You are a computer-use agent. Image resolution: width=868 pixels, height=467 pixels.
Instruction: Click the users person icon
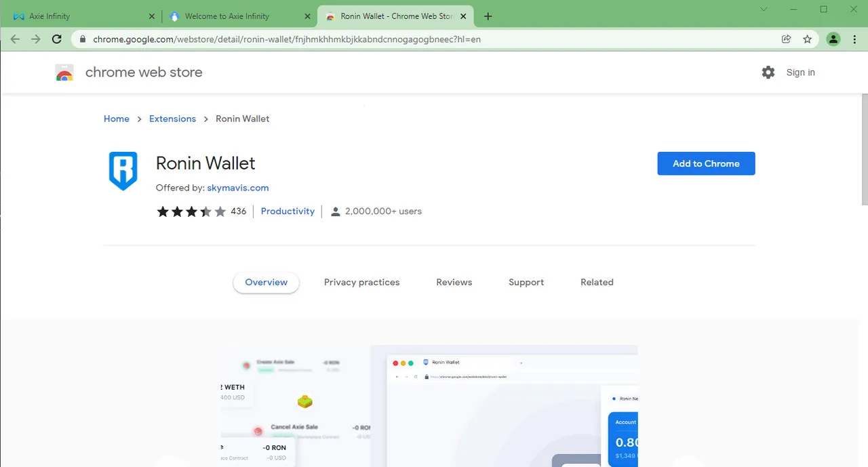click(x=335, y=211)
